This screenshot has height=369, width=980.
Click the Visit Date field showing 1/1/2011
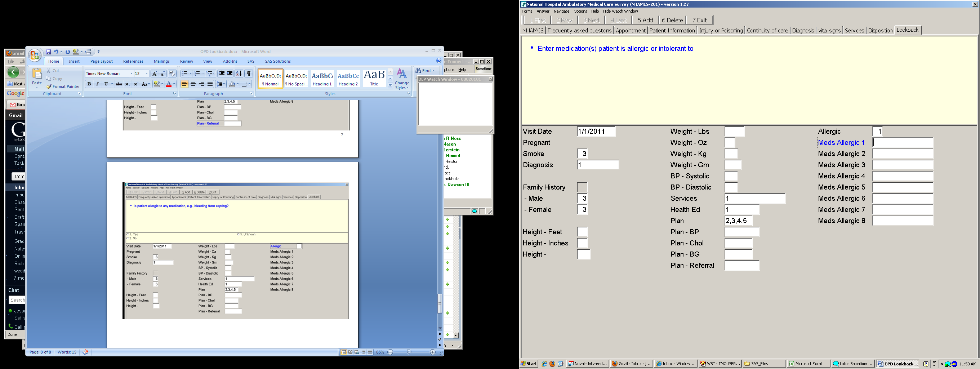[596, 132]
